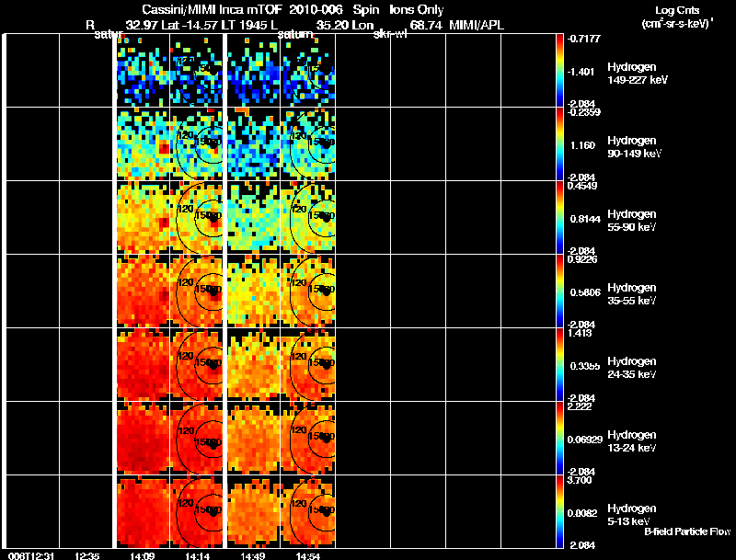Click the 'B-field Particle Flow' label

687,531
